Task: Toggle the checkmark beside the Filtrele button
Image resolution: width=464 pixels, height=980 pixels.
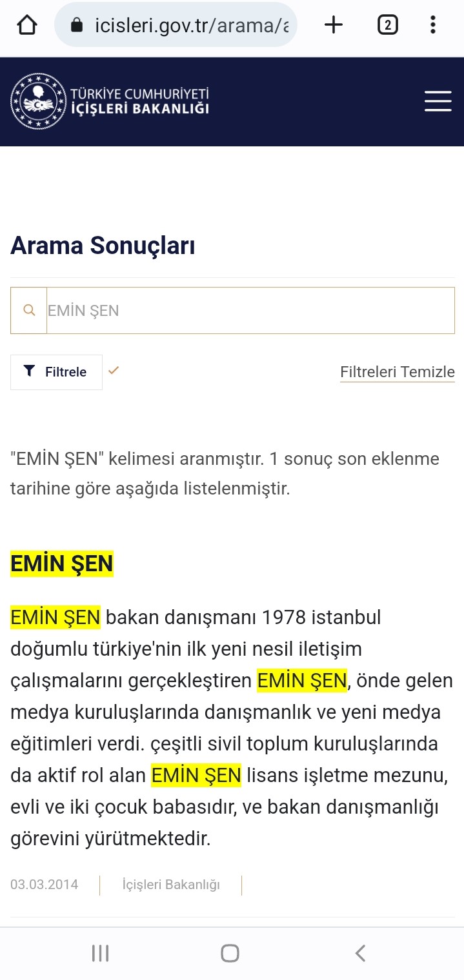Action: [114, 371]
